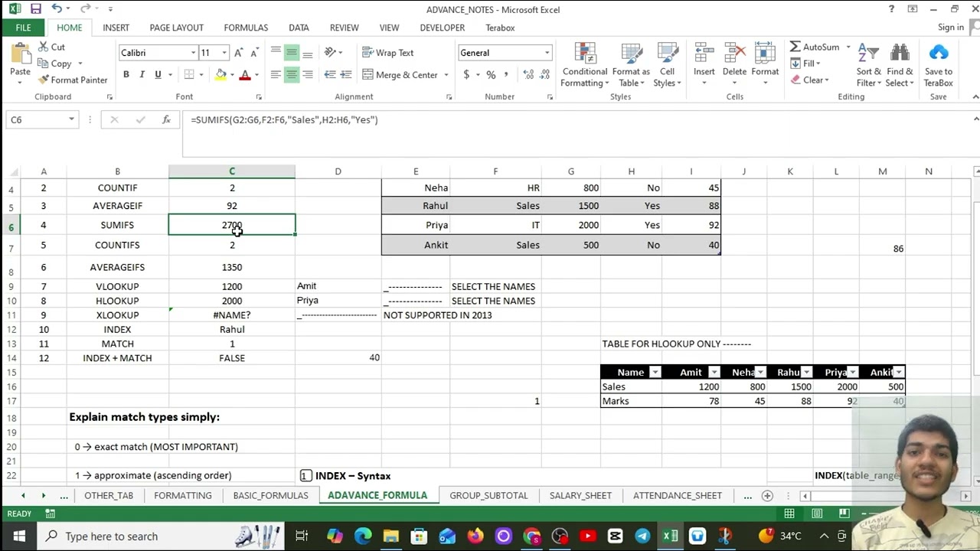
Task: Click the Accounting dollar format icon
Action: [466, 74]
